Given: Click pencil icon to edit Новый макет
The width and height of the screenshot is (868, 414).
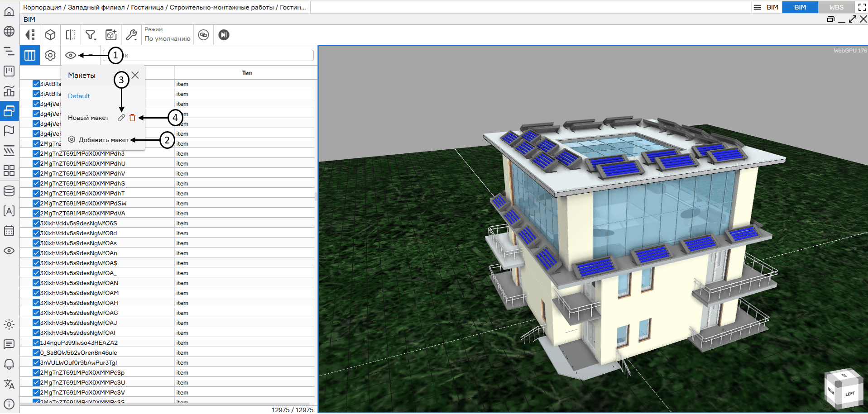Looking at the screenshot, I should tap(121, 118).
